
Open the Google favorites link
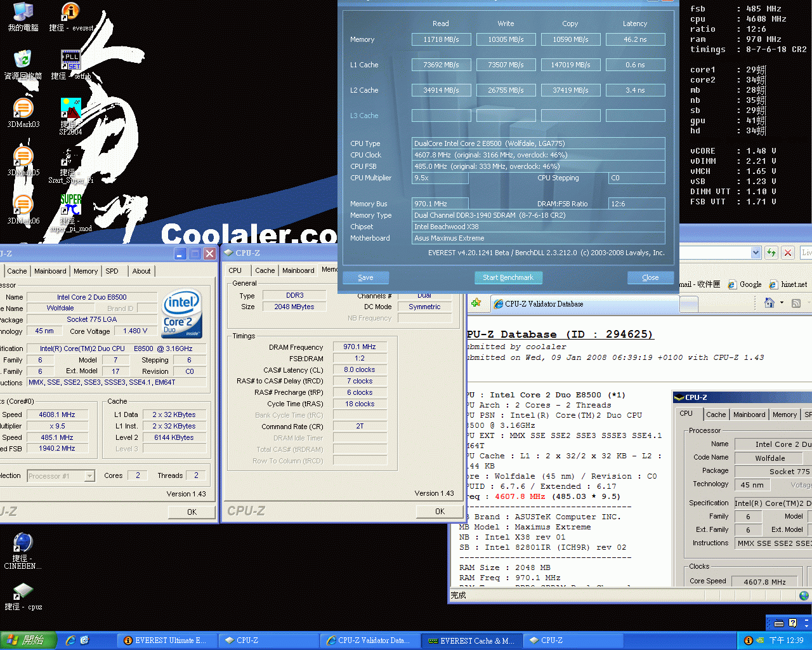coord(745,284)
